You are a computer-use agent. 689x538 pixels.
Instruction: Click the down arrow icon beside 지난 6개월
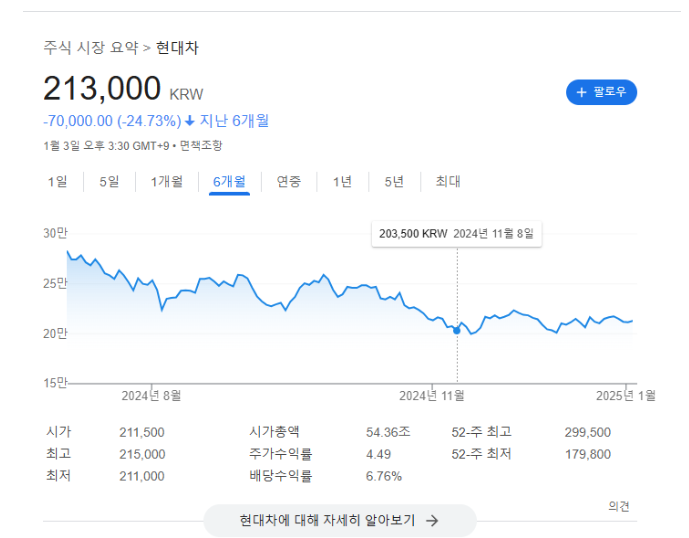(x=190, y=121)
